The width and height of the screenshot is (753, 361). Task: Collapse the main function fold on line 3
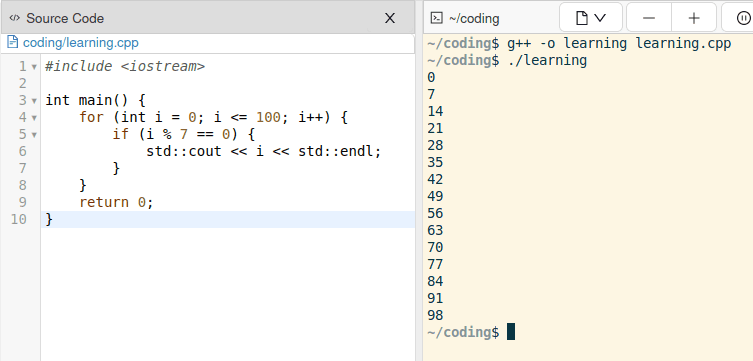[x=34, y=101]
